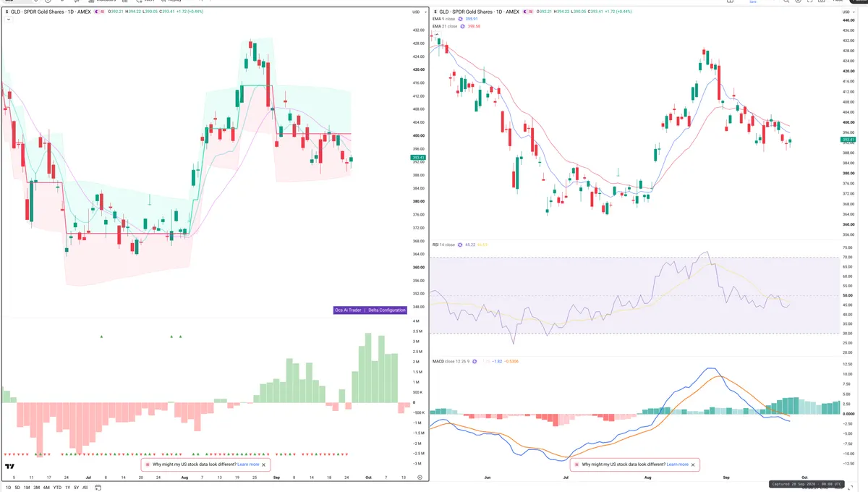868x492 pixels.
Task: Click the 30.00 level on RSI scale
Action: [848, 334]
